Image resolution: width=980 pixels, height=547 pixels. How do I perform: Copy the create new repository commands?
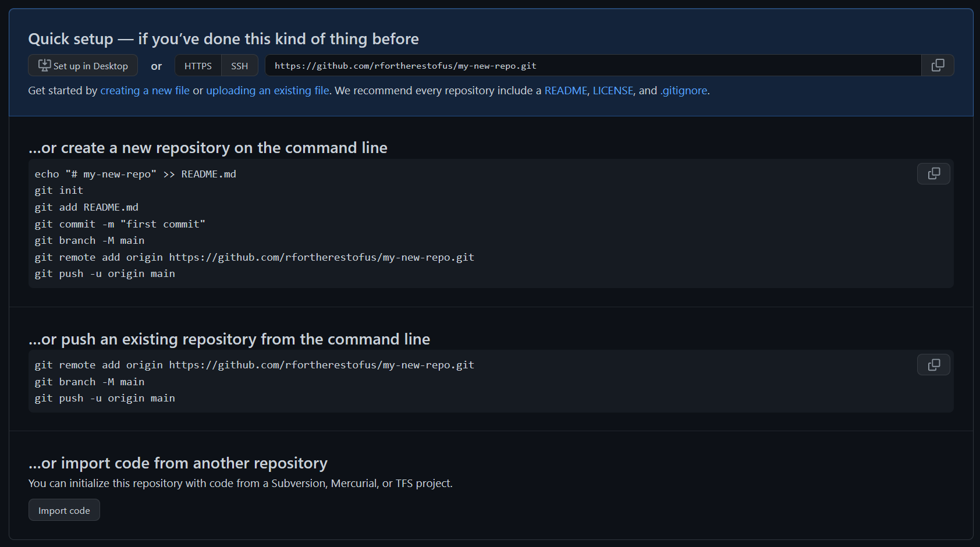point(933,173)
